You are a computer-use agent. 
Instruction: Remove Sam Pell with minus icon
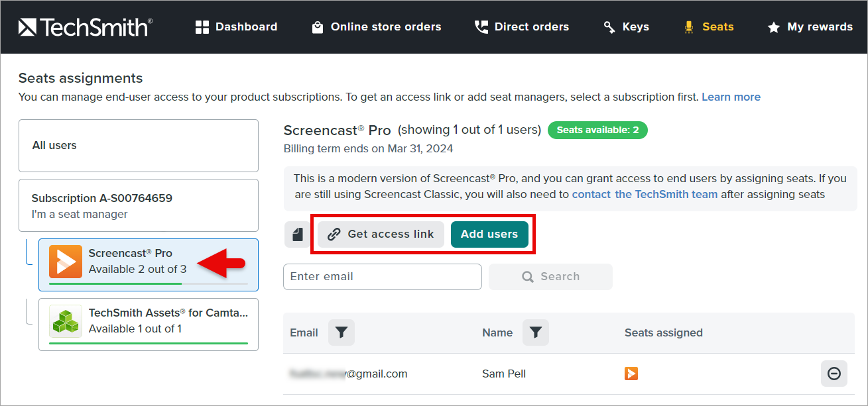(x=834, y=374)
